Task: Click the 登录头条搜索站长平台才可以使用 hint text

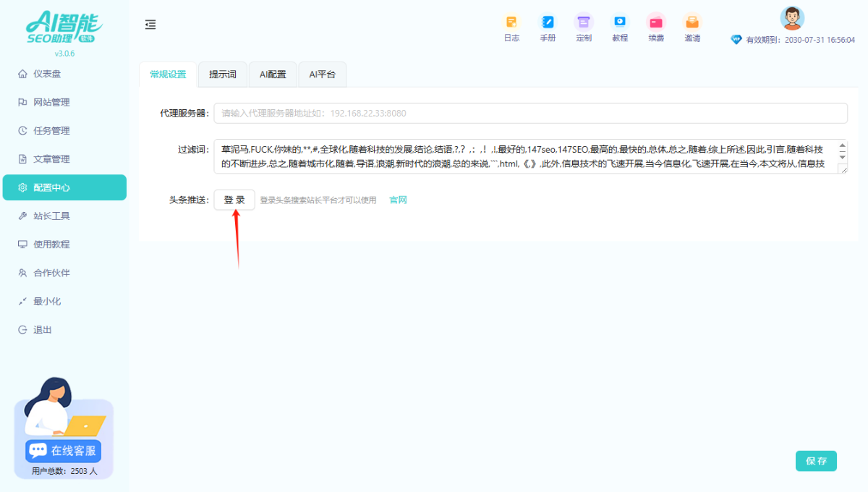Action: coord(318,200)
